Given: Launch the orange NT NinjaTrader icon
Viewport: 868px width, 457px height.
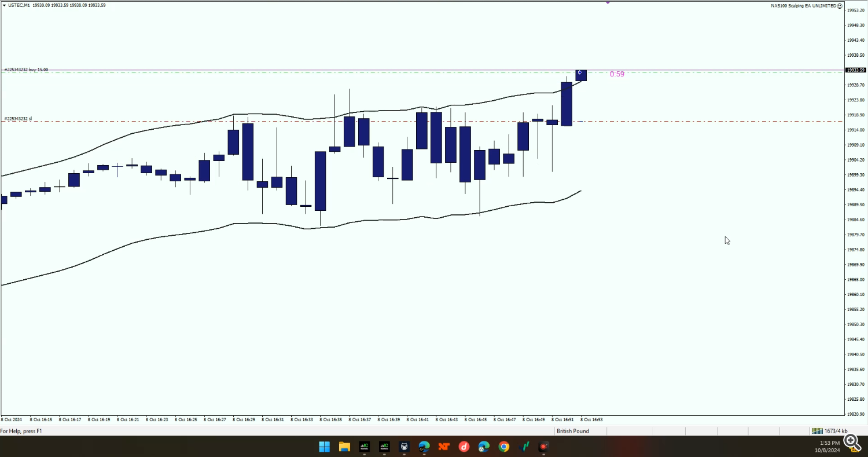Looking at the screenshot, I should (x=444, y=447).
